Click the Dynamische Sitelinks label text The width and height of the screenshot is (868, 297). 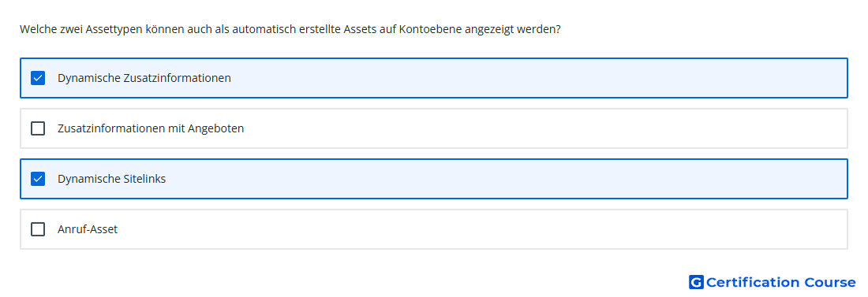pos(111,179)
